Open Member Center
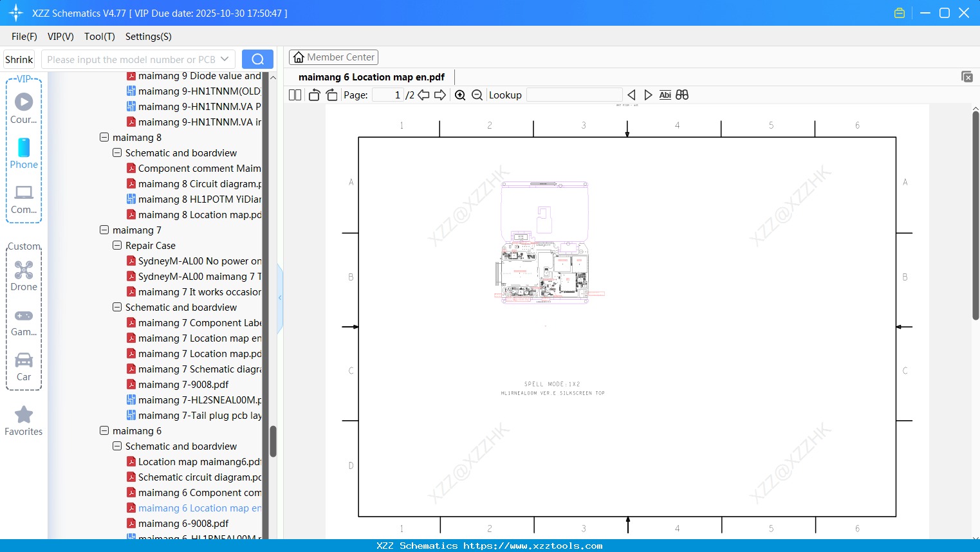This screenshot has height=552, width=980. coord(333,57)
